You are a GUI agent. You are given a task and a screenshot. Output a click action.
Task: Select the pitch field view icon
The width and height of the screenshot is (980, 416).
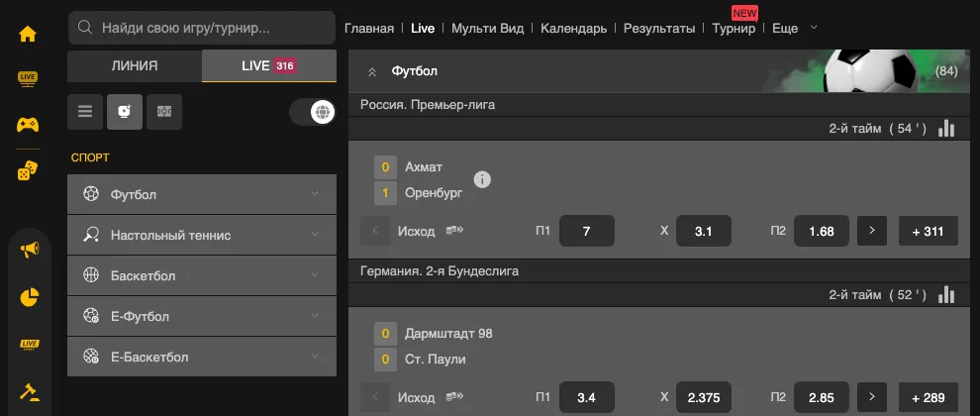click(x=164, y=112)
